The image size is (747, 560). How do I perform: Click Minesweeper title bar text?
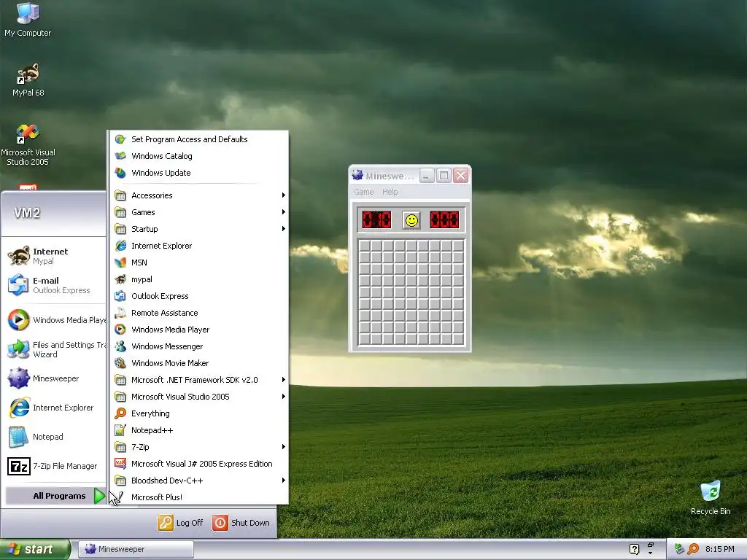tap(390, 176)
